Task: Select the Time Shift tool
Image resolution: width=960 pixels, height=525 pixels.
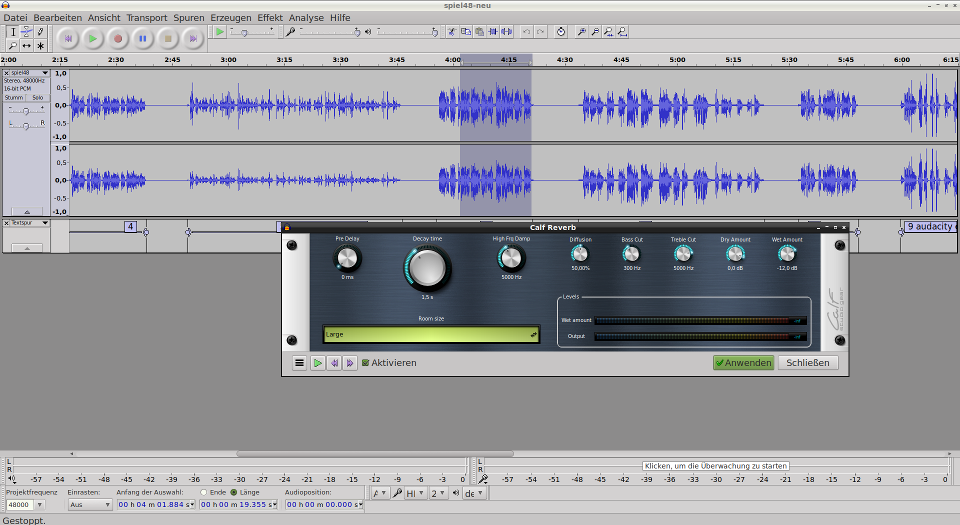Action: [x=27, y=46]
